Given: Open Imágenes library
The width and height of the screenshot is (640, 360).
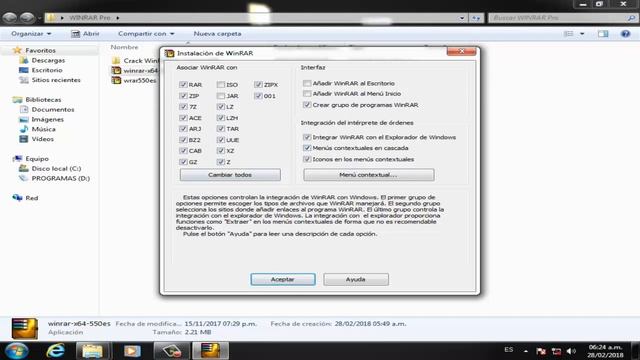Looking at the screenshot, I should tap(47, 119).
